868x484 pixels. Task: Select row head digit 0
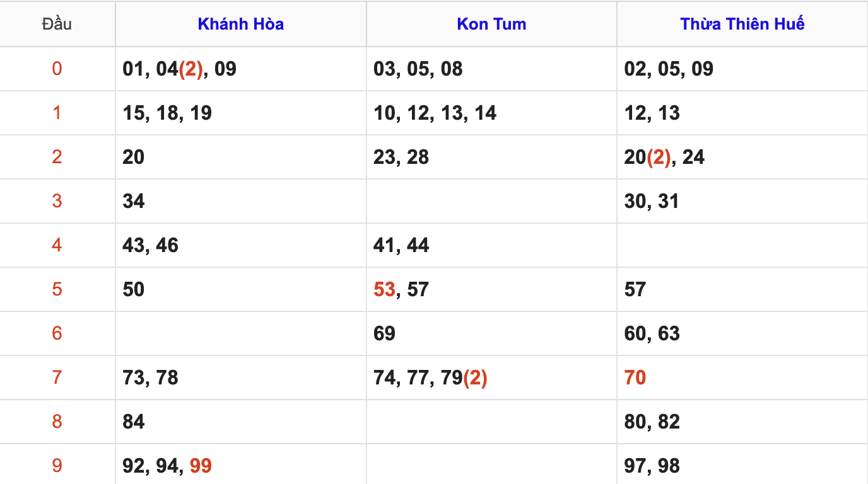coord(57,69)
